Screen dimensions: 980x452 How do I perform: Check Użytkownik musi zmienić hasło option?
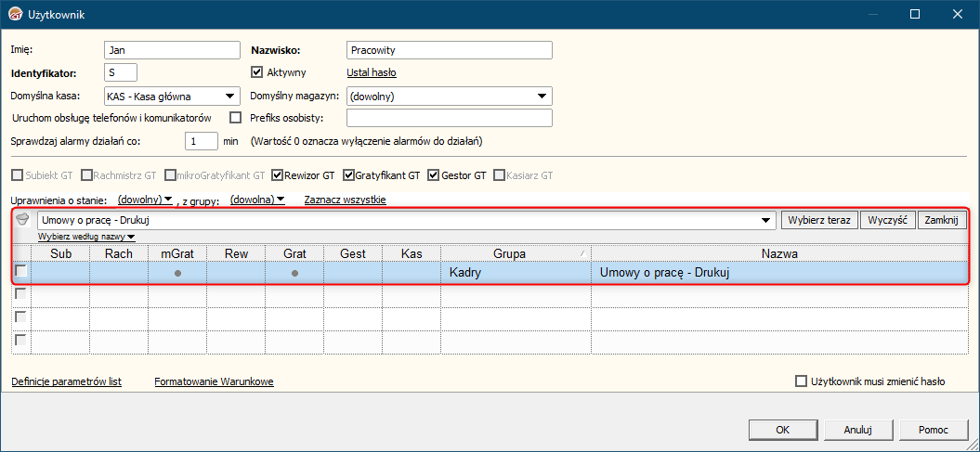801,381
